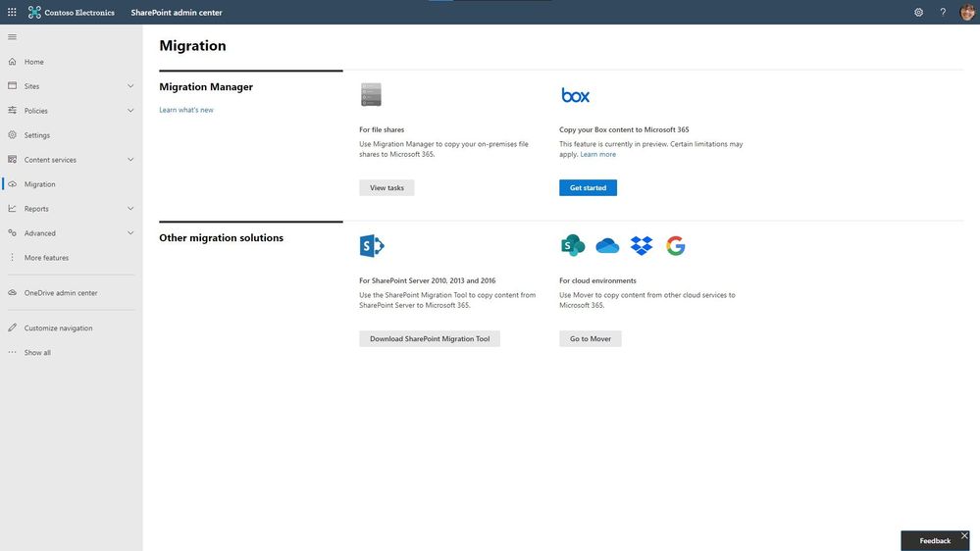Viewport: 980px width, 551px height.
Task: Click the Migration cloud icon in sidebar
Action: [12, 183]
